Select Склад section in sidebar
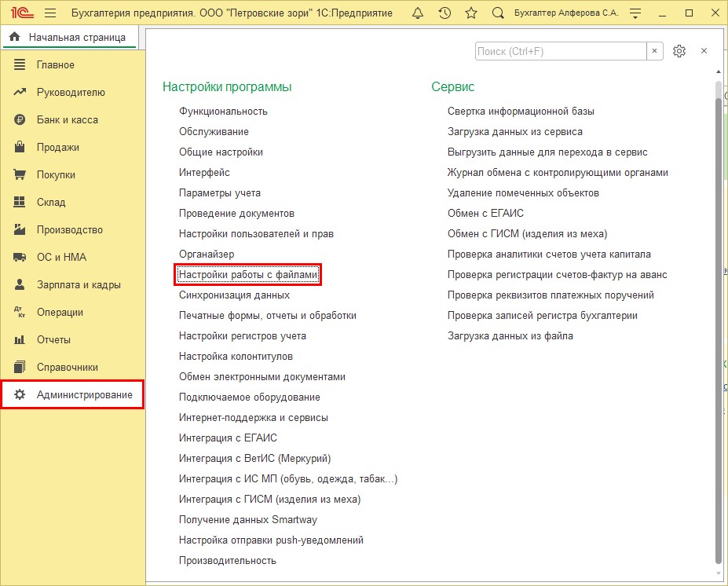This screenshot has width=728, height=586. point(52,202)
